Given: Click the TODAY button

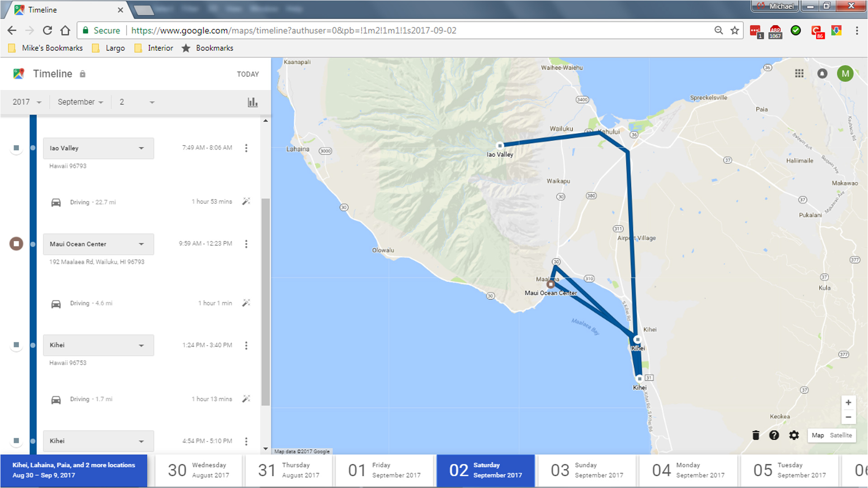Looking at the screenshot, I should (x=248, y=74).
